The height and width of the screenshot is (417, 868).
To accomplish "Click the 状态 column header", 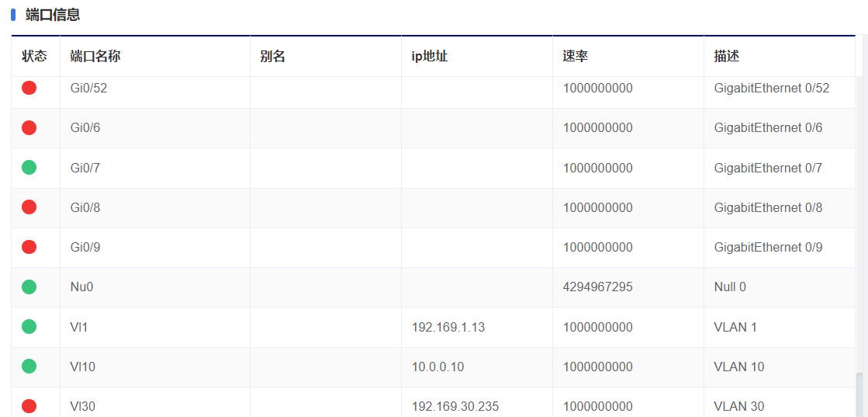I will 34,56.
